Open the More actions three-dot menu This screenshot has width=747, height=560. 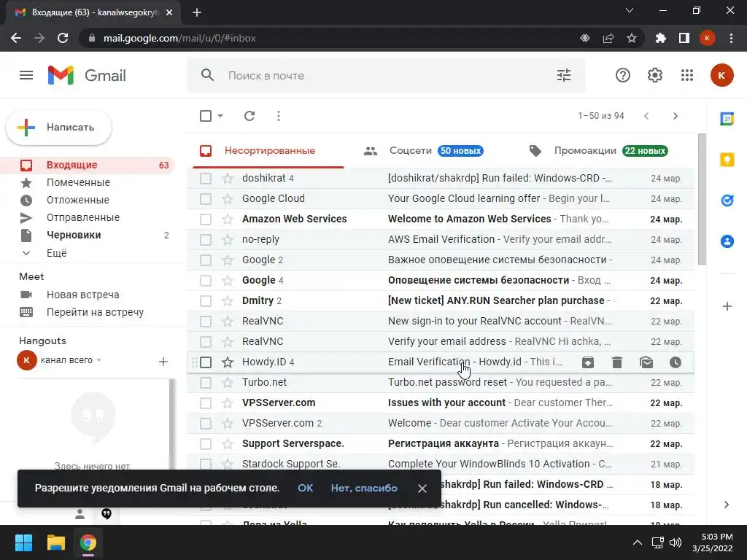(279, 116)
